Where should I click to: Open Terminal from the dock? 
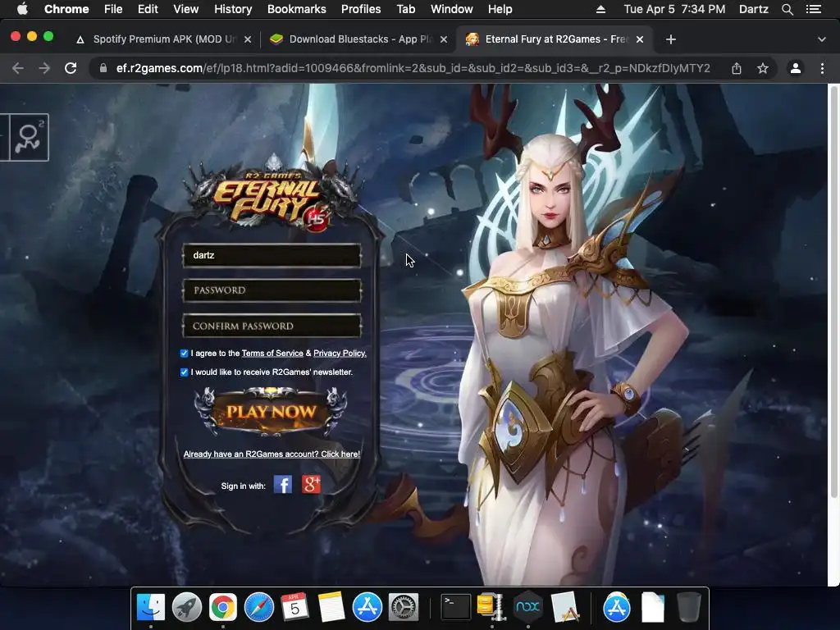[x=456, y=607]
